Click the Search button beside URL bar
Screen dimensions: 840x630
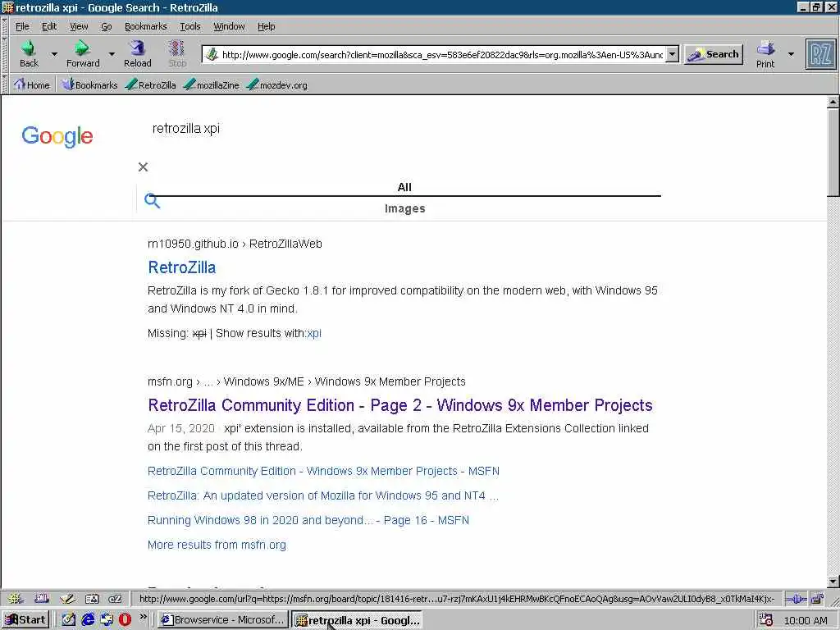[x=714, y=54]
